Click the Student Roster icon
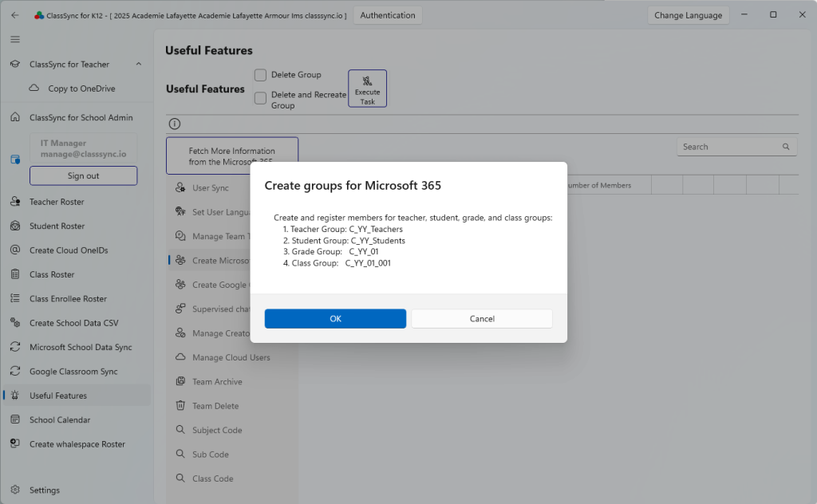This screenshot has height=504, width=817. [15, 226]
